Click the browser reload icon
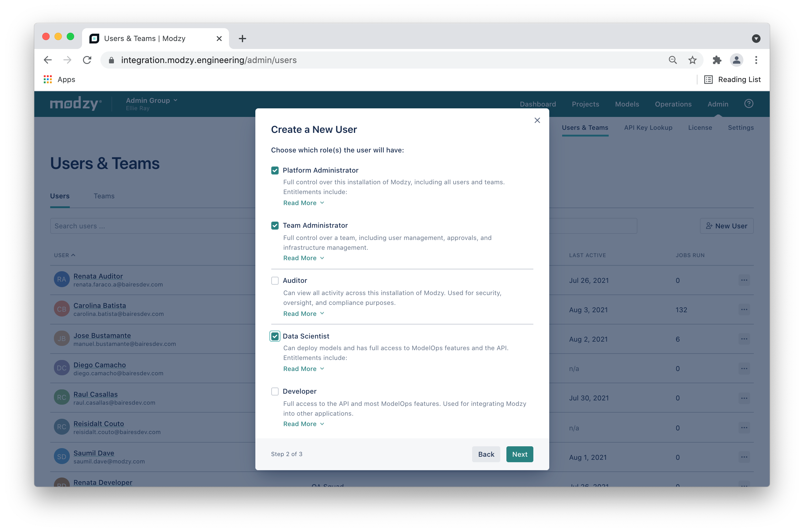The width and height of the screenshot is (804, 532). pyautogui.click(x=87, y=60)
